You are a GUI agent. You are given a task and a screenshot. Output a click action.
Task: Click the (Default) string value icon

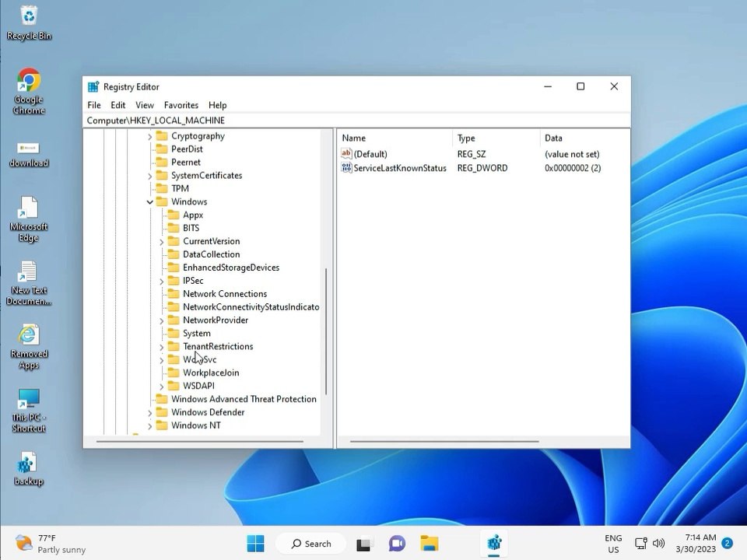[x=346, y=154]
